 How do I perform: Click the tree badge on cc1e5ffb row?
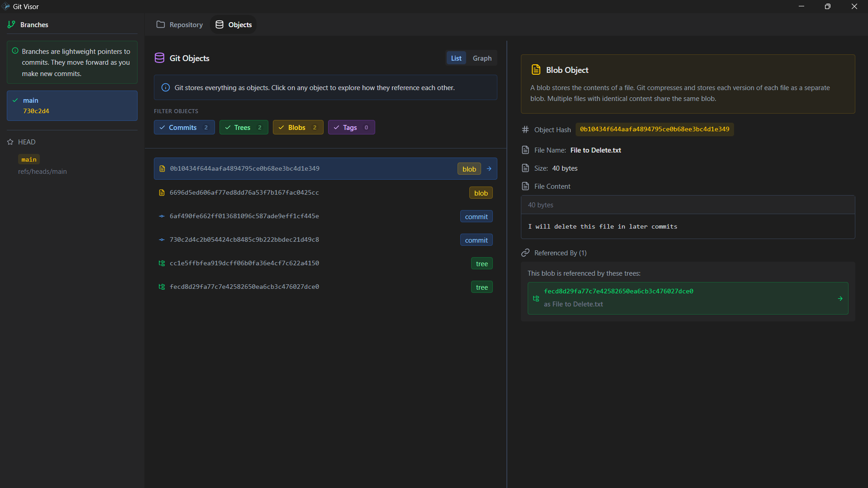pyautogui.click(x=482, y=263)
